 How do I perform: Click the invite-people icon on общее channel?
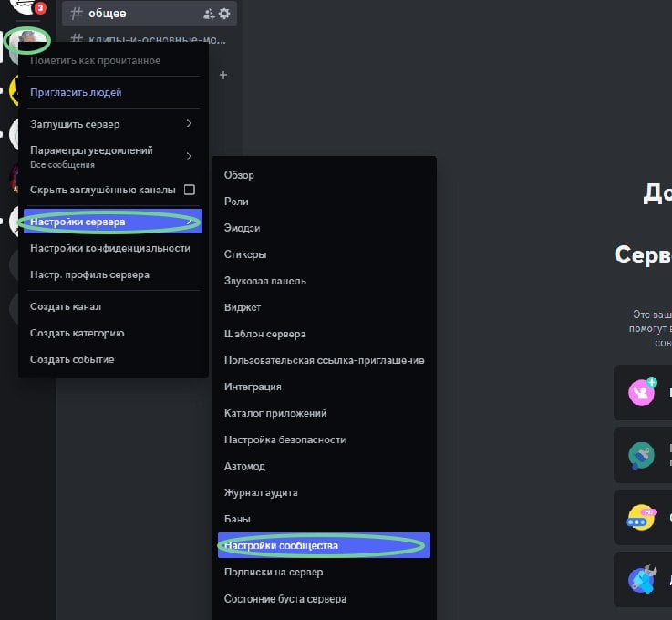(x=209, y=15)
